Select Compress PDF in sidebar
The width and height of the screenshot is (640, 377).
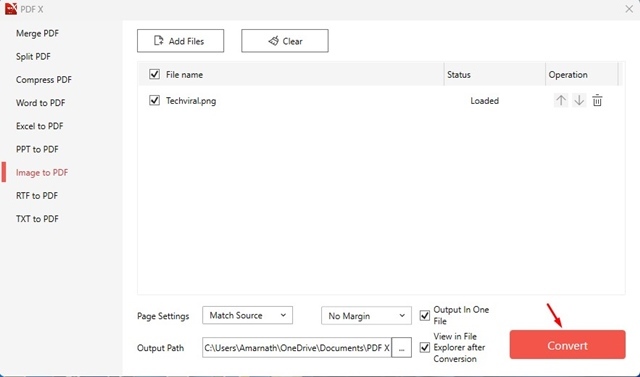click(44, 80)
